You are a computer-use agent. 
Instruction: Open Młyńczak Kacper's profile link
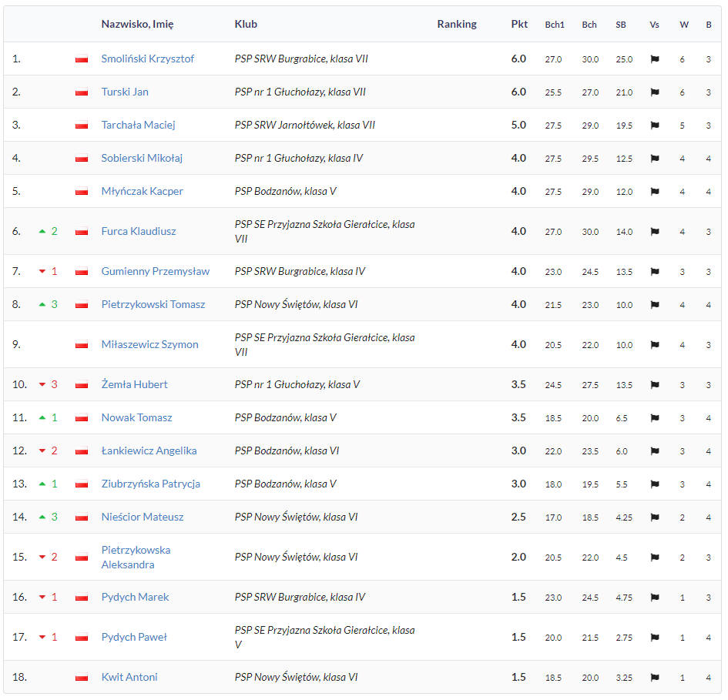click(142, 191)
